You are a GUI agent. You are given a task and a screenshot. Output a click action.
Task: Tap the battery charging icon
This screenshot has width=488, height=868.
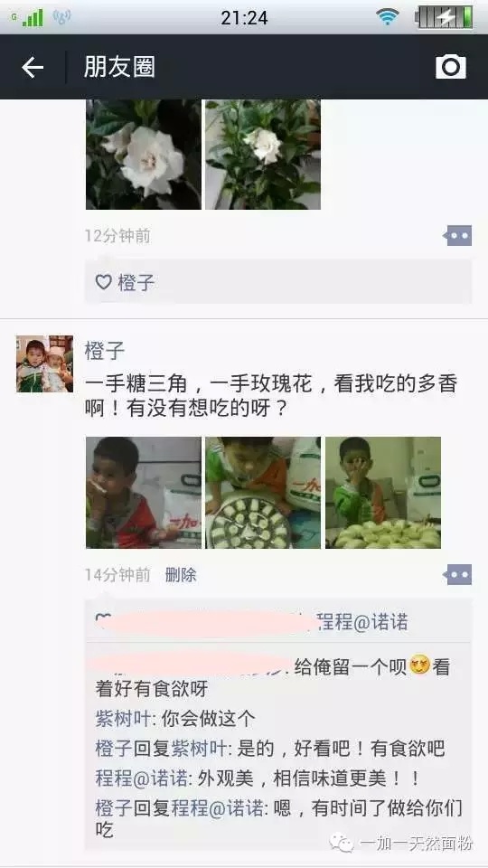pyautogui.click(x=445, y=16)
